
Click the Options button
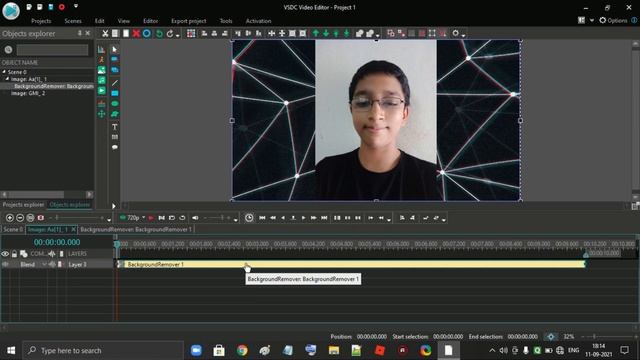613,20
